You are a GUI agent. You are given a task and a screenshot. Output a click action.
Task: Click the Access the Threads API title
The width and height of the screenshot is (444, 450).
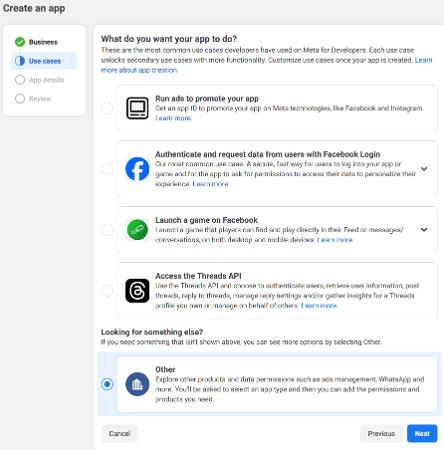click(198, 276)
